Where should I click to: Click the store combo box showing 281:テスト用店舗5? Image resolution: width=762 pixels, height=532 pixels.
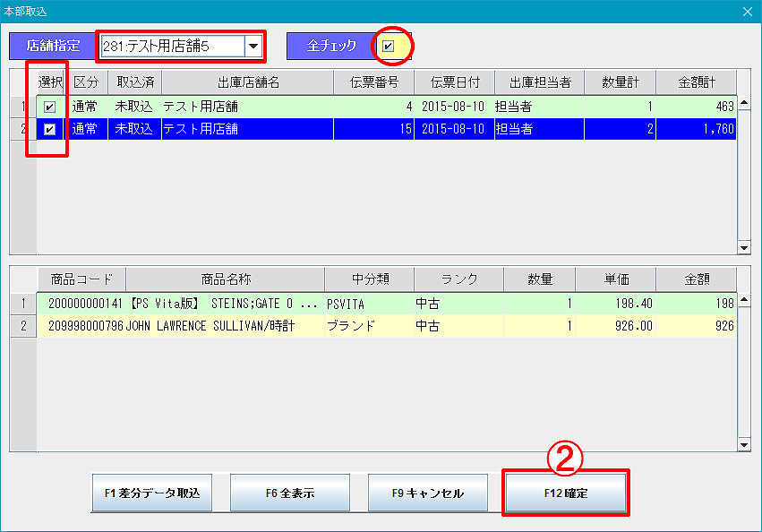point(171,46)
